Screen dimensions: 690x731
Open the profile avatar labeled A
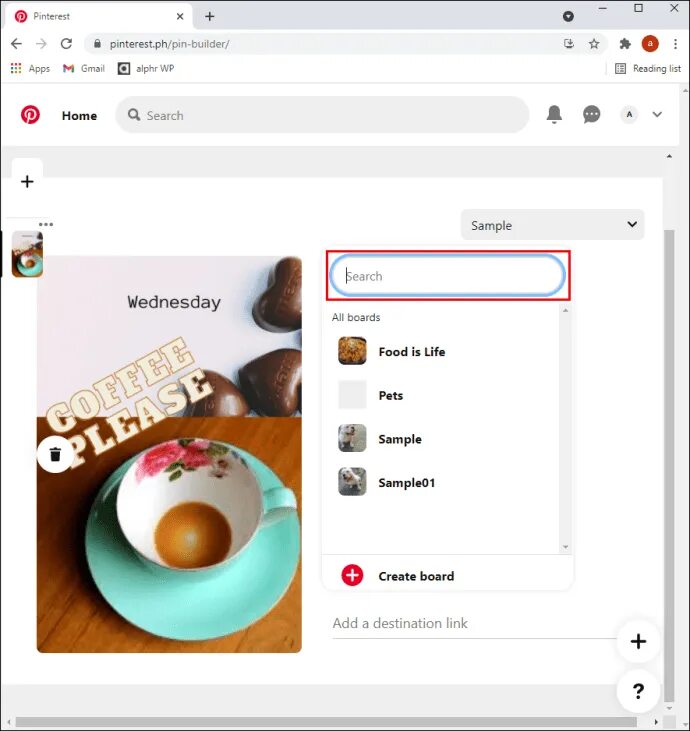click(x=629, y=114)
